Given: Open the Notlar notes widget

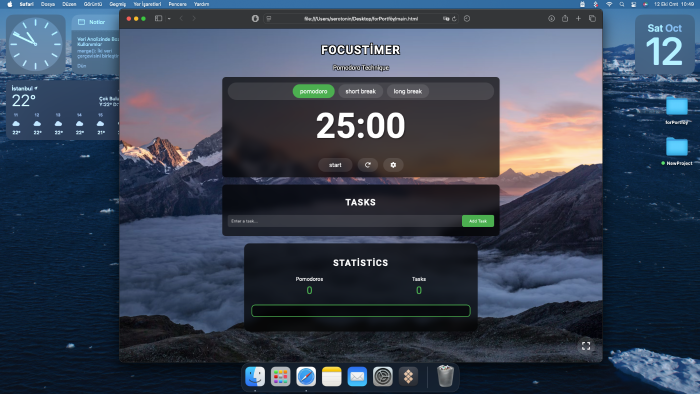Looking at the screenshot, I should pyautogui.click(x=95, y=45).
